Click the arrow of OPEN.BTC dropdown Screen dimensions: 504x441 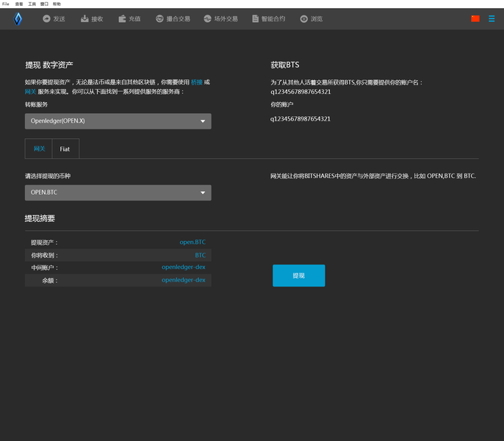coord(203,193)
